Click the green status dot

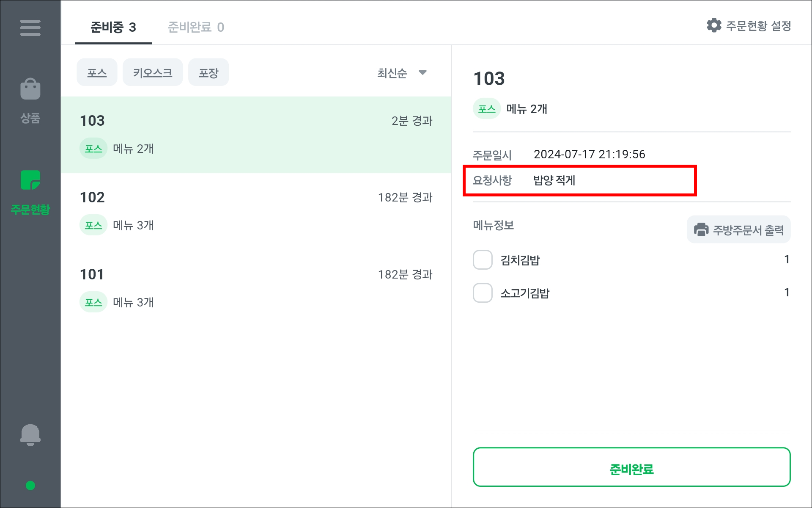click(30, 486)
